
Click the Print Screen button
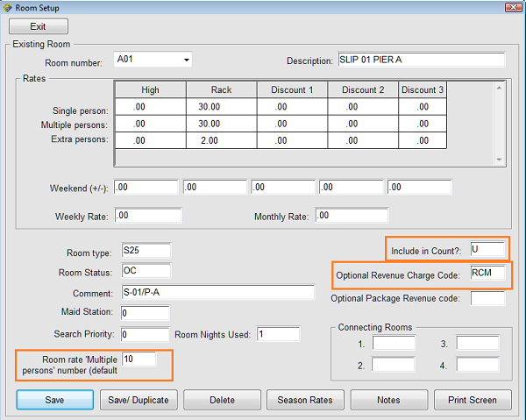(473, 400)
